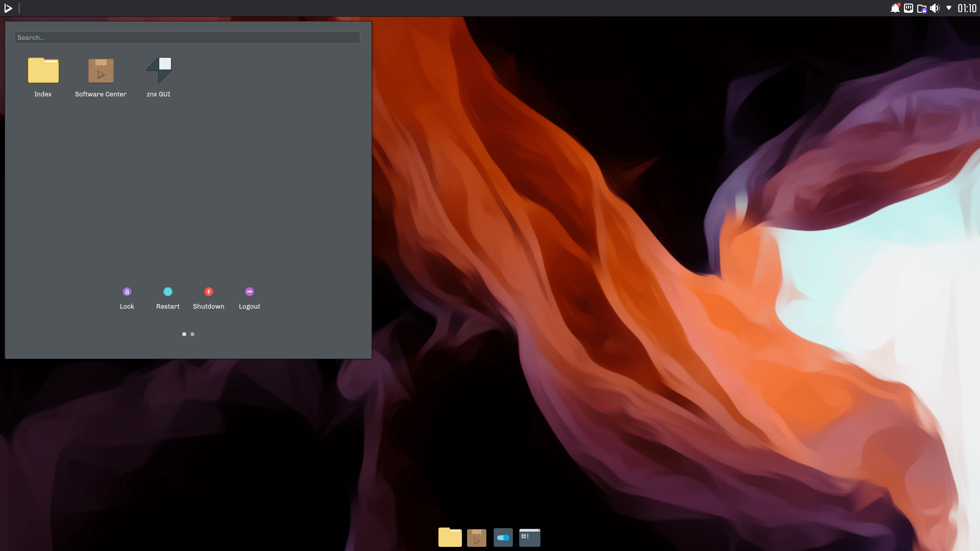
Task: Open the top bar application menu
Action: [9, 8]
